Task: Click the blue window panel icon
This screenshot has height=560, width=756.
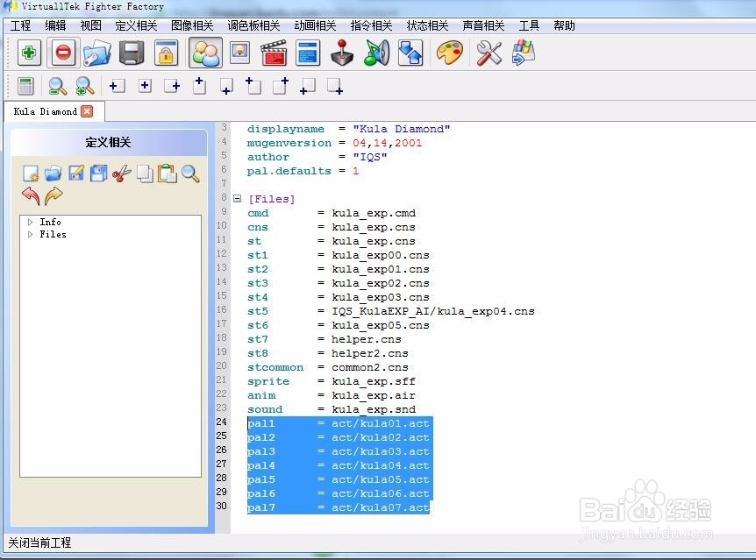Action: pos(309,53)
